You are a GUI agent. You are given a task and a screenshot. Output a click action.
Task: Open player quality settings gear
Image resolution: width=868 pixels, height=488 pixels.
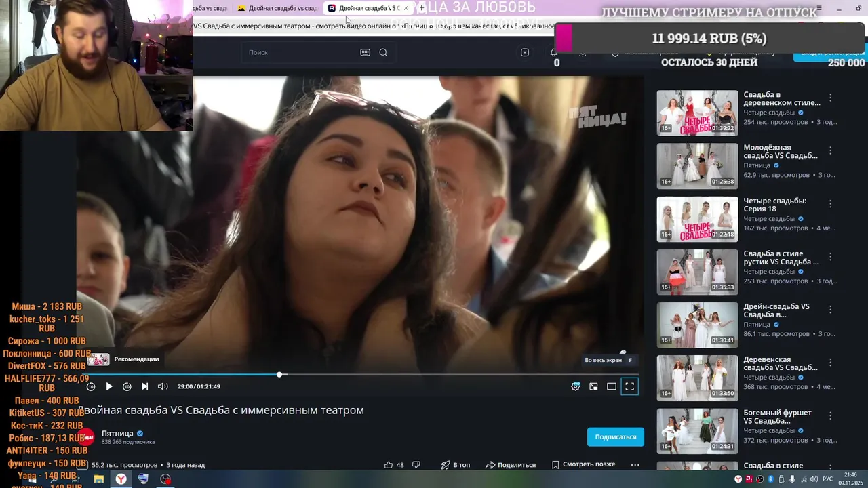(576, 386)
